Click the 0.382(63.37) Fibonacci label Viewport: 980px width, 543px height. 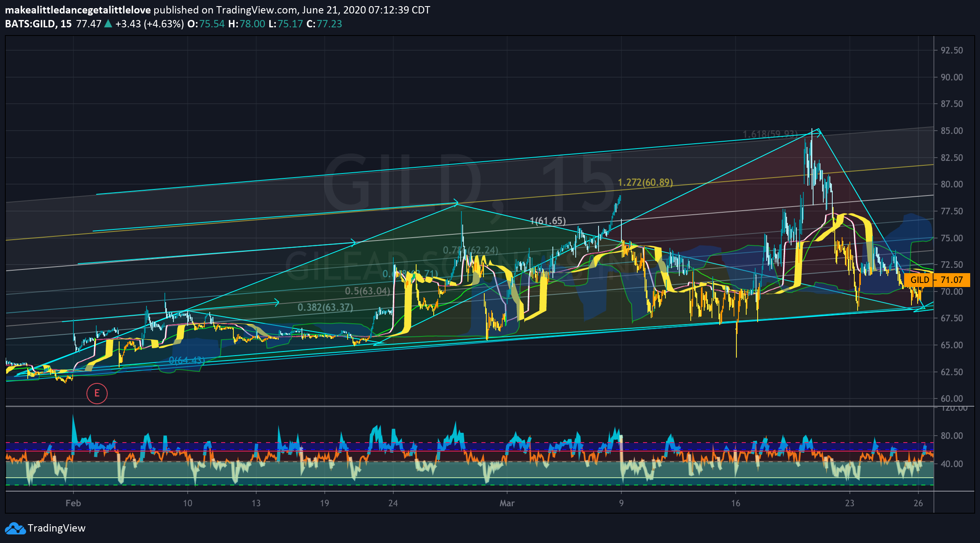click(326, 307)
